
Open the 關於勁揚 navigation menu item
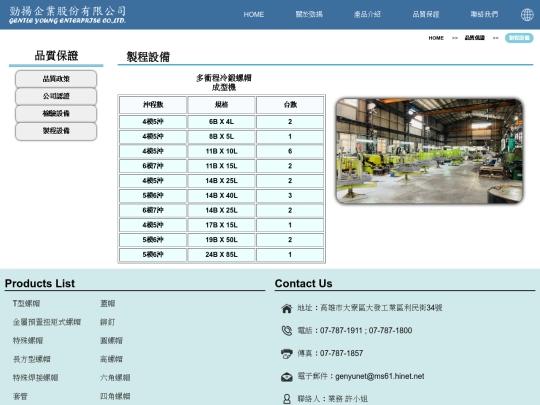[x=309, y=14]
